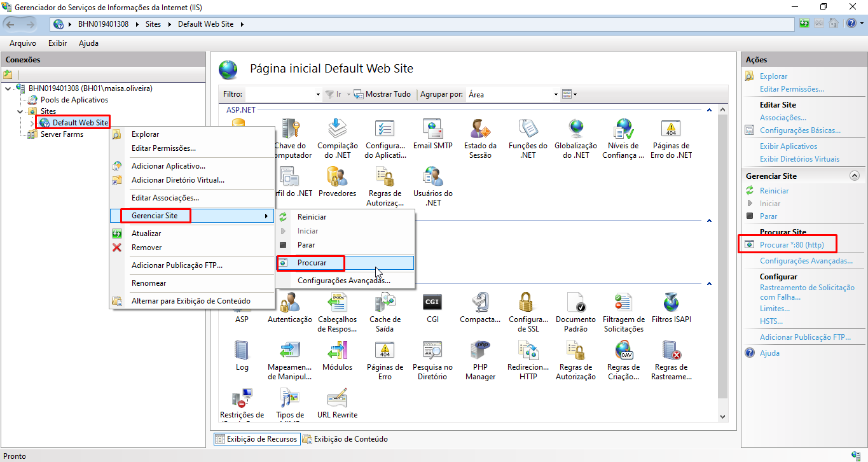Viewport: 868px width, 462px height.
Task: Collapse the Sites node in Conexões tree
Action: pyautogui.click(x=20, y=111)
